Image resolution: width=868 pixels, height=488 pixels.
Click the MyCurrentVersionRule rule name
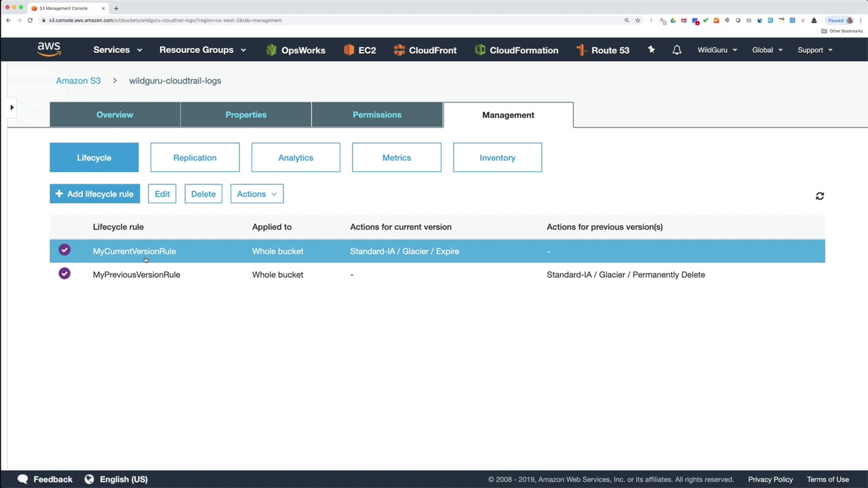tap(134, 251)
